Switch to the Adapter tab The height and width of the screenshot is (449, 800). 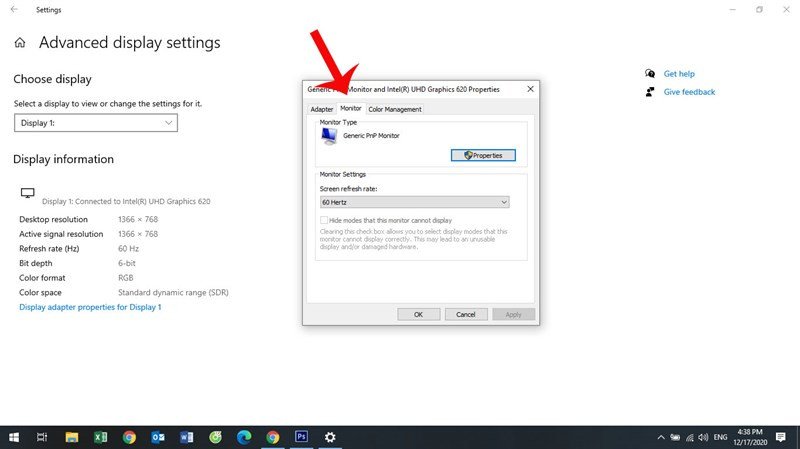pos(321,109)
